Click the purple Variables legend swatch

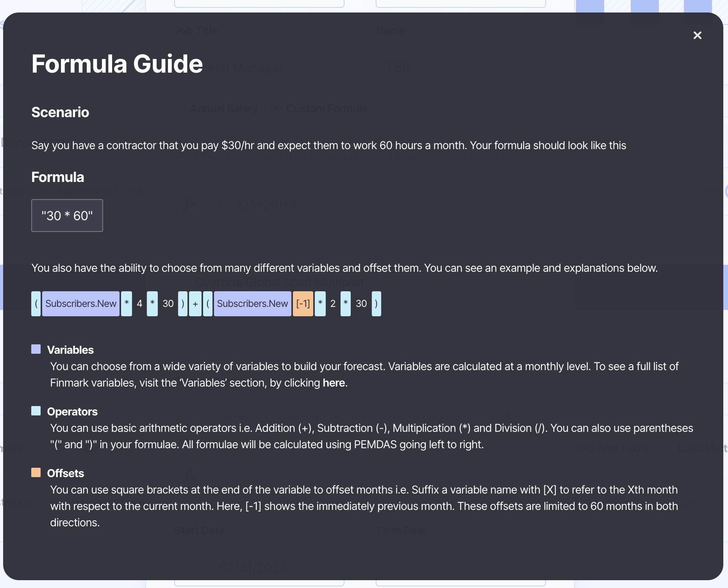coord(36,349)
